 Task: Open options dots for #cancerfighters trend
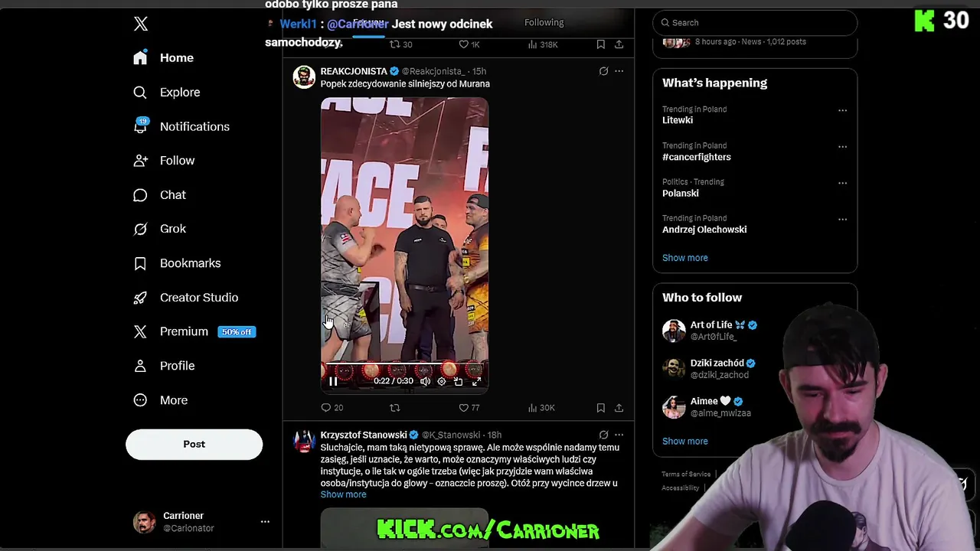[x=842, y=146]
